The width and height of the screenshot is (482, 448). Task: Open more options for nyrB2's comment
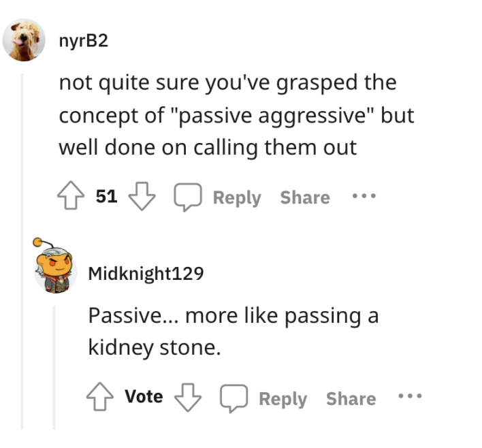pos(364,197)
